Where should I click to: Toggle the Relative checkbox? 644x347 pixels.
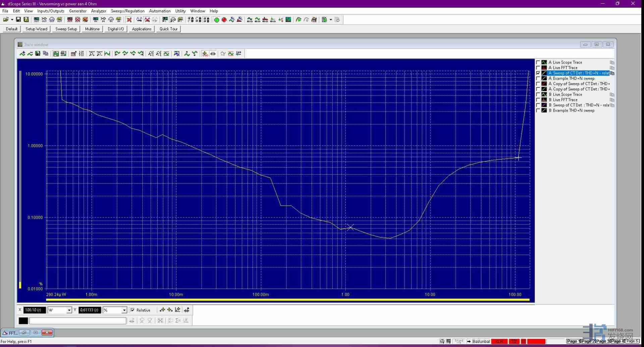132,310
